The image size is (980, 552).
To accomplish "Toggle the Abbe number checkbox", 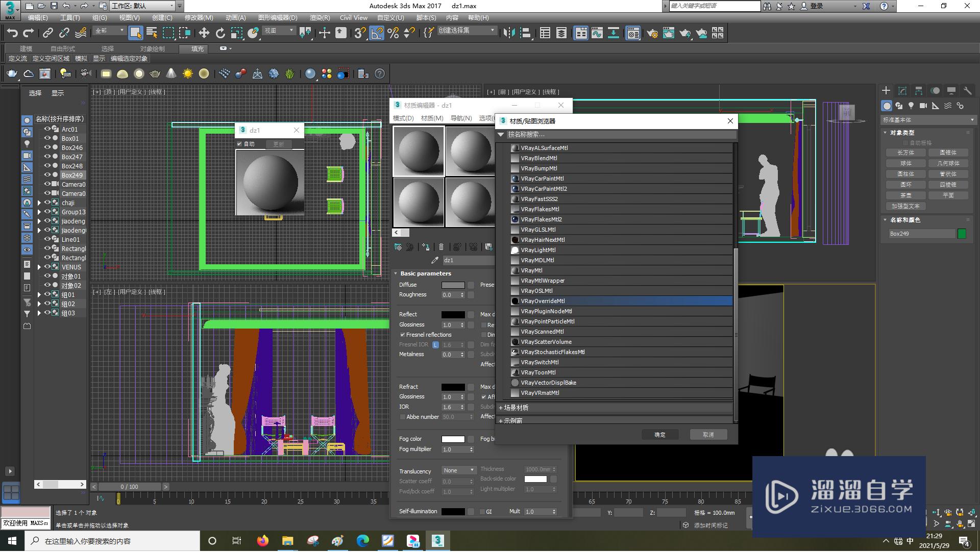I will click(x=403, y=417).
